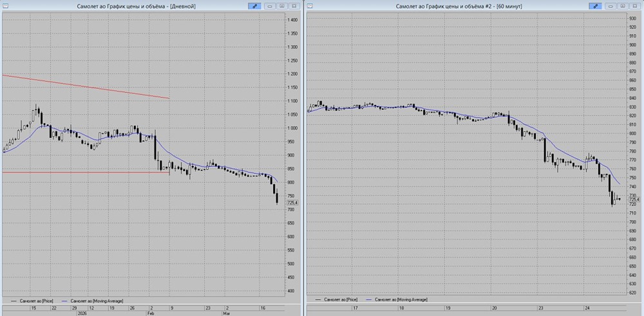Toggle the pin button on the Дневной chart window
The image size is (644, 316).
tap(254, 6)
